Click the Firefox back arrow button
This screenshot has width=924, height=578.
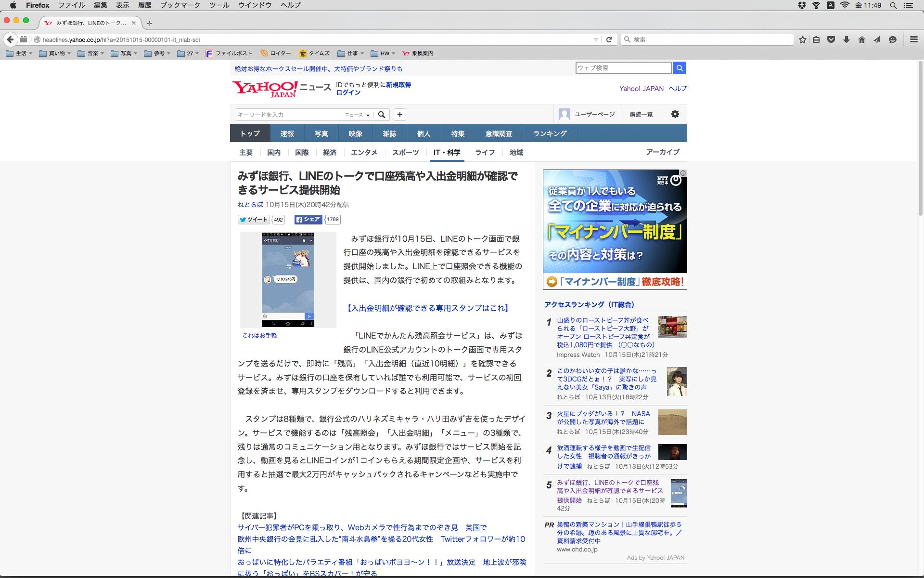pos(10,39)
